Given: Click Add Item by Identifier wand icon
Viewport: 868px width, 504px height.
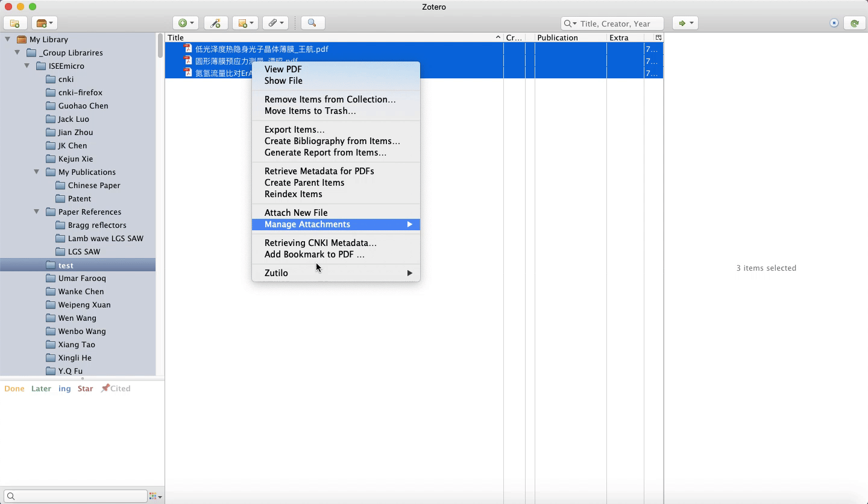Looking at the screenshot, I should 216,23.
